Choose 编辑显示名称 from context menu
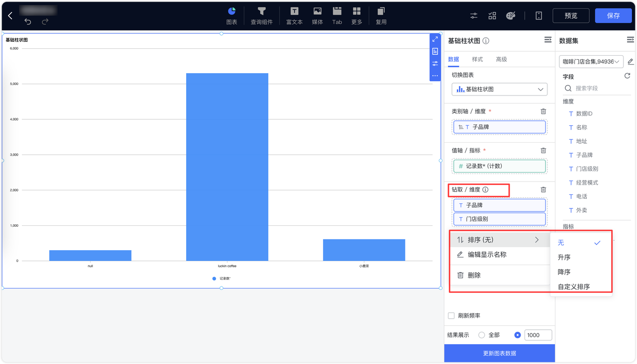Image resolution: width=637 pixels, height=364 pixels. point(500,255)
